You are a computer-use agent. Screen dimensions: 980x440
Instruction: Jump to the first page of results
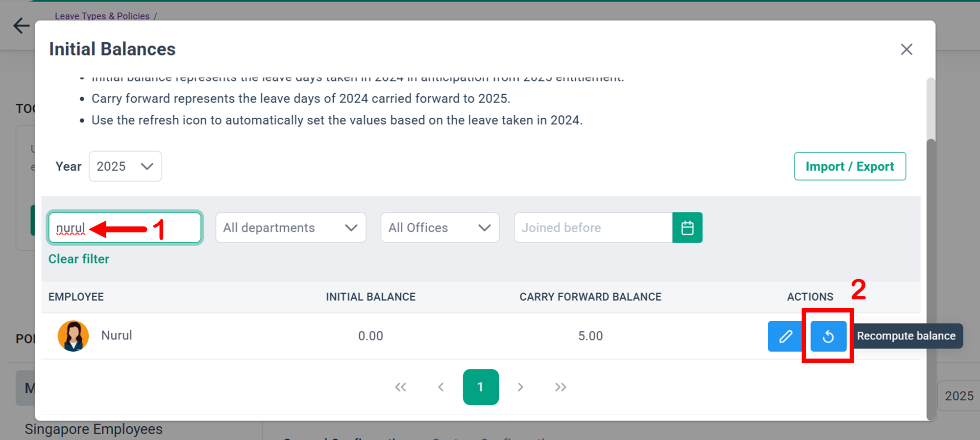tap(400, 387)
